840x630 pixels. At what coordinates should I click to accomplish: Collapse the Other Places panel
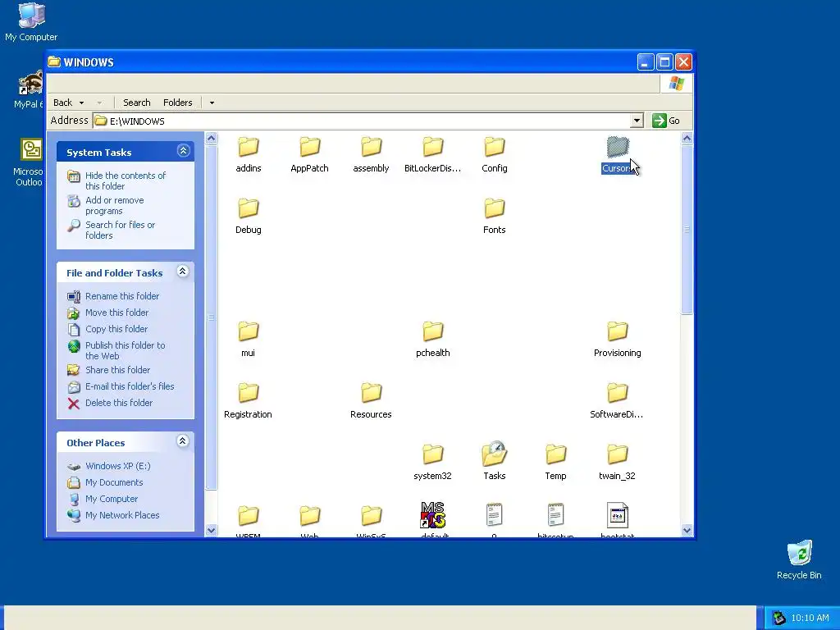[183, 441]
